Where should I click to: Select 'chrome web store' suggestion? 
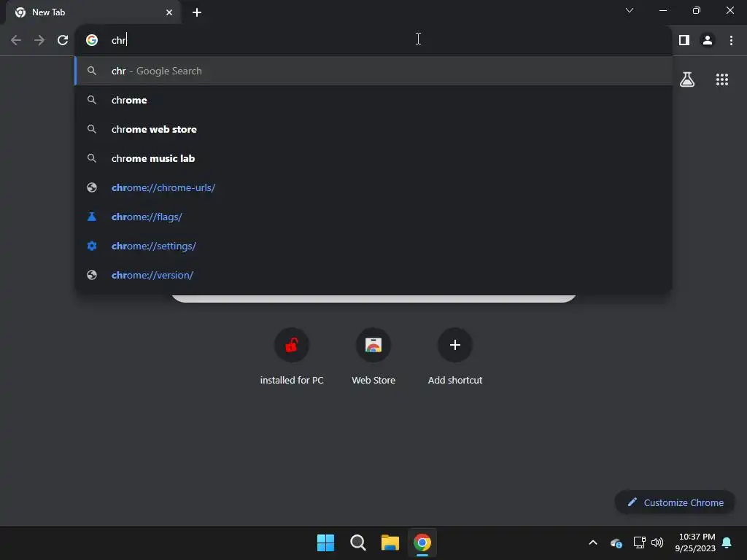(373, 129)
